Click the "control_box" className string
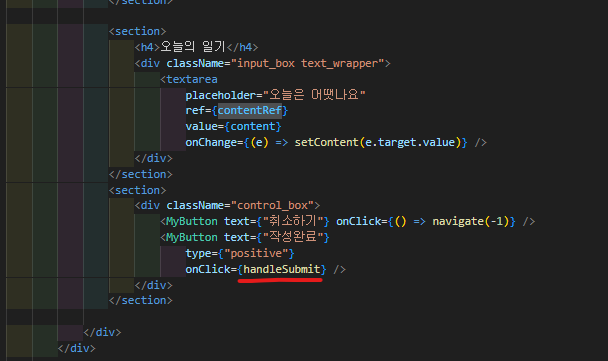608x361 pixels. pyautogui.click(x=272, y=205)
